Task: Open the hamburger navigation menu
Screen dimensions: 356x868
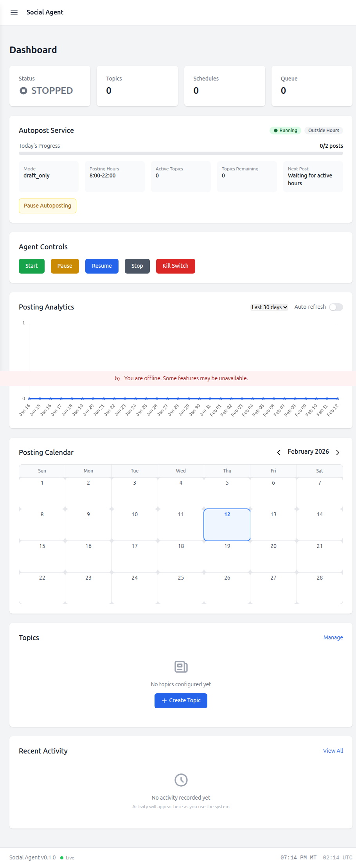Action: [x=14, y=12]
